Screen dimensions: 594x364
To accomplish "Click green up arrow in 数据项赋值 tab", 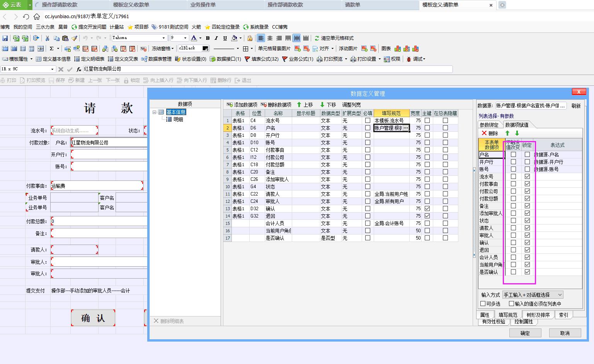I will point(508,133).
